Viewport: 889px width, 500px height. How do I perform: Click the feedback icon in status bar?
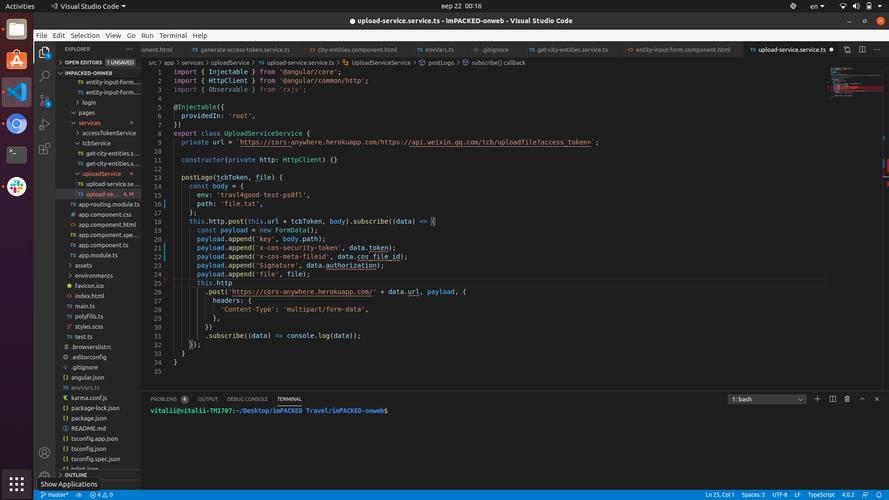(x=865, y=495)
